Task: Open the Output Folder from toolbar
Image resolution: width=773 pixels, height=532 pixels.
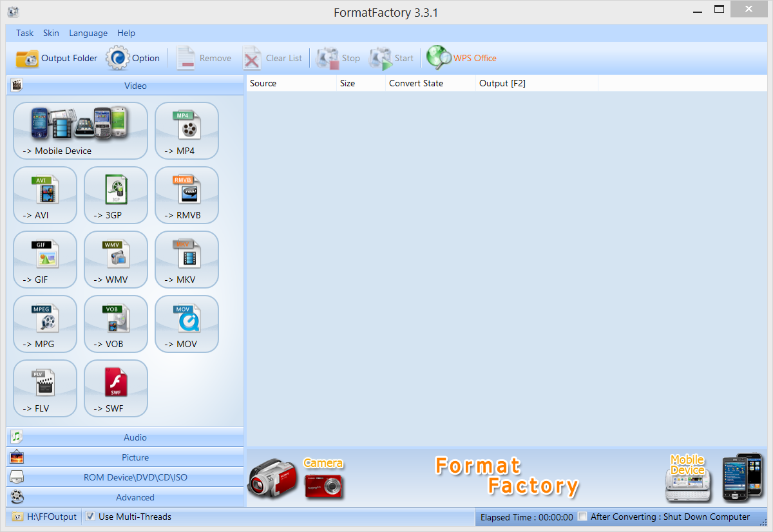Action: (x=57, y=58)
